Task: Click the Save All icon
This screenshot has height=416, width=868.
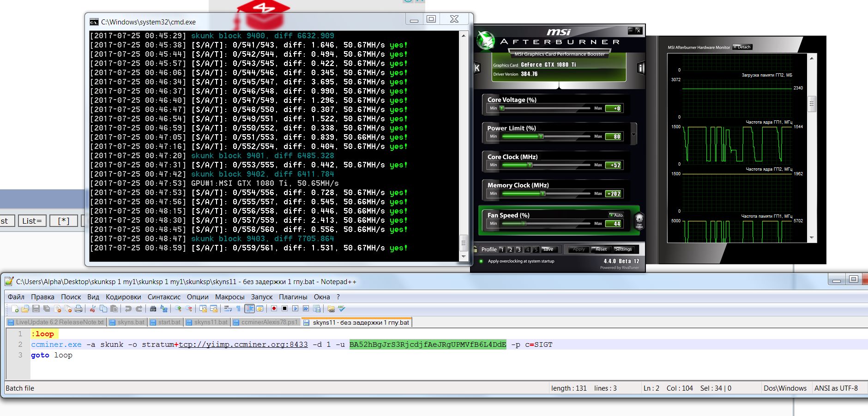Action: pyautogui.click(x=47, y=309)
